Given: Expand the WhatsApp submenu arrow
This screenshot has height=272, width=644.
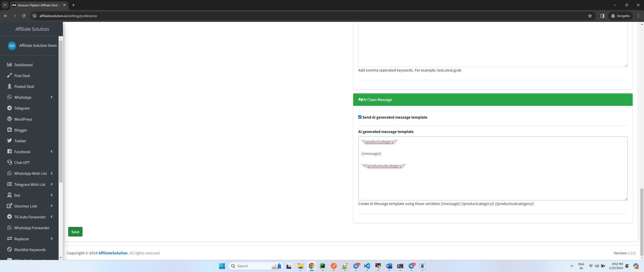Looking at the screenshot, I should [x=52, y=97].
